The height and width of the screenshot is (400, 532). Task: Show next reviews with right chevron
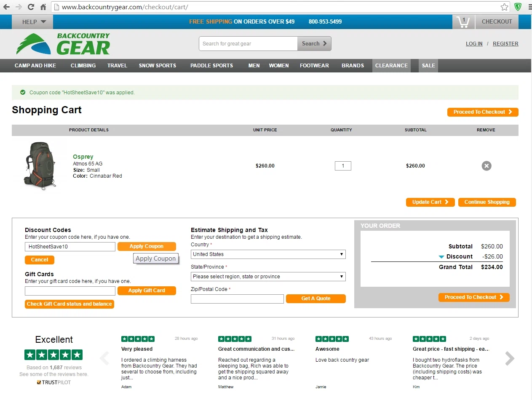[x=510, y=358]
